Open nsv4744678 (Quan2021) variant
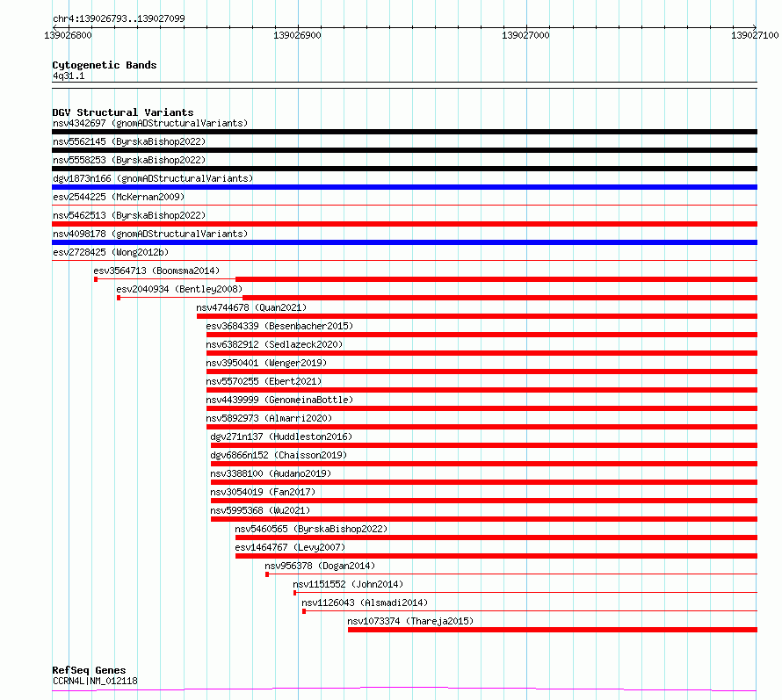This screenshot has height=700, width=782. pyautogui.click(x=251, y=307)
